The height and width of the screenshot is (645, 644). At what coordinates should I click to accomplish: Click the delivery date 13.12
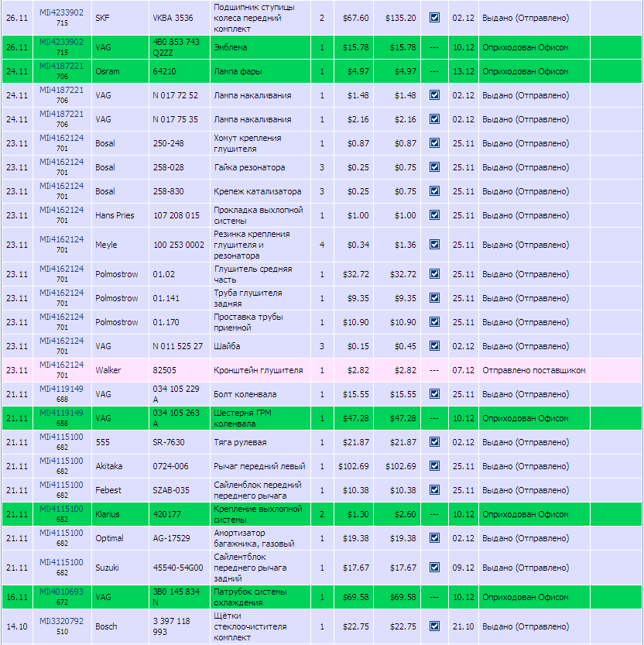click(463, 71)
